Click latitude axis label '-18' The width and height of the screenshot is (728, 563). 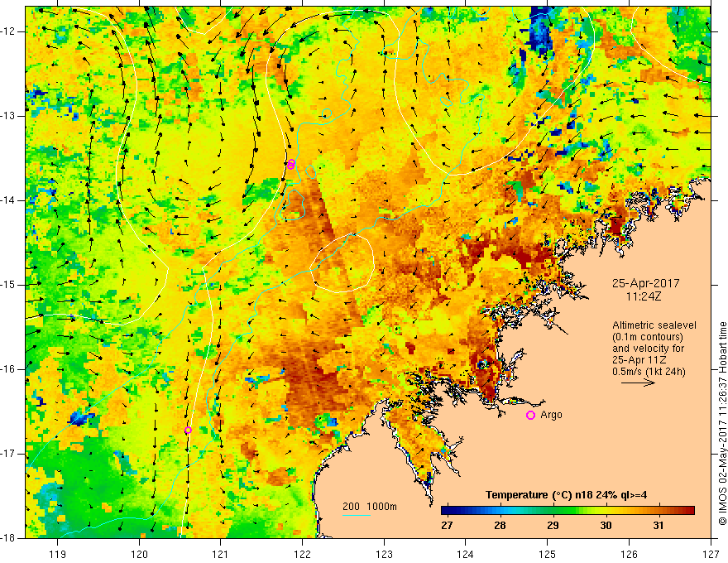(x=8, y=538)
